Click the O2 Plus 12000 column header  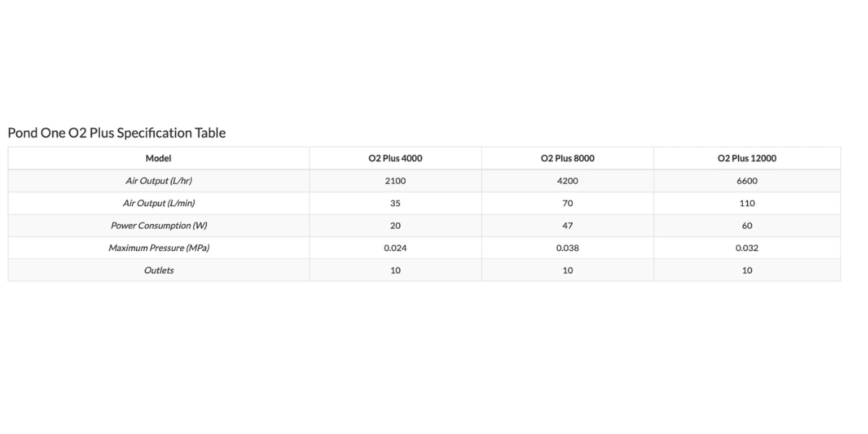tap(746, 158)
